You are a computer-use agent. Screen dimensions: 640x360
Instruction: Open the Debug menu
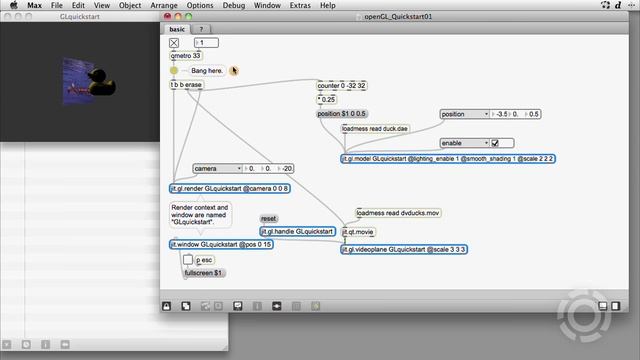click(234, 5)
